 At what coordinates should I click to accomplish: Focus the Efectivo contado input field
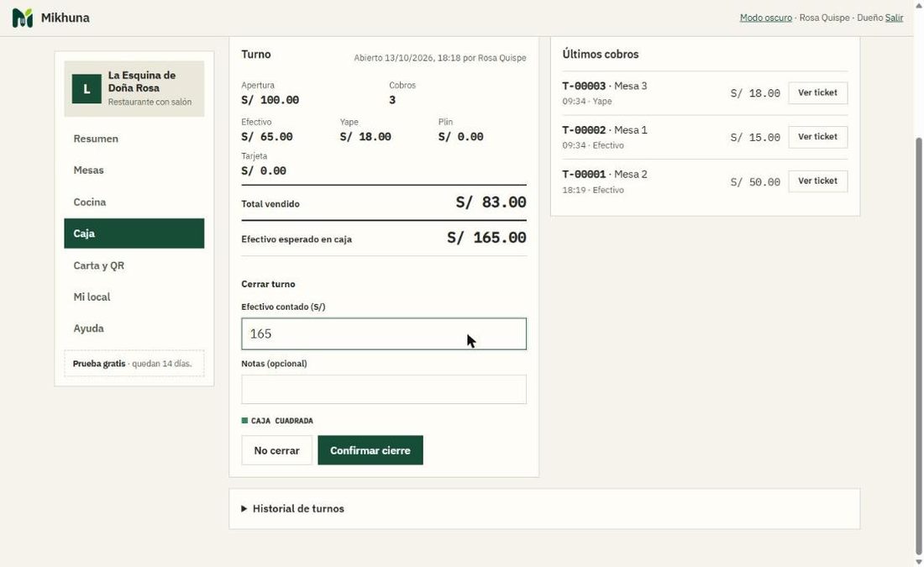click(x=384, y=333)
